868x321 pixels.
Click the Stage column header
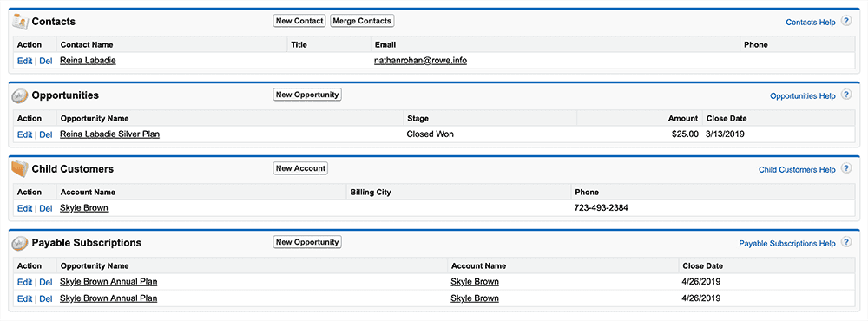418,118
